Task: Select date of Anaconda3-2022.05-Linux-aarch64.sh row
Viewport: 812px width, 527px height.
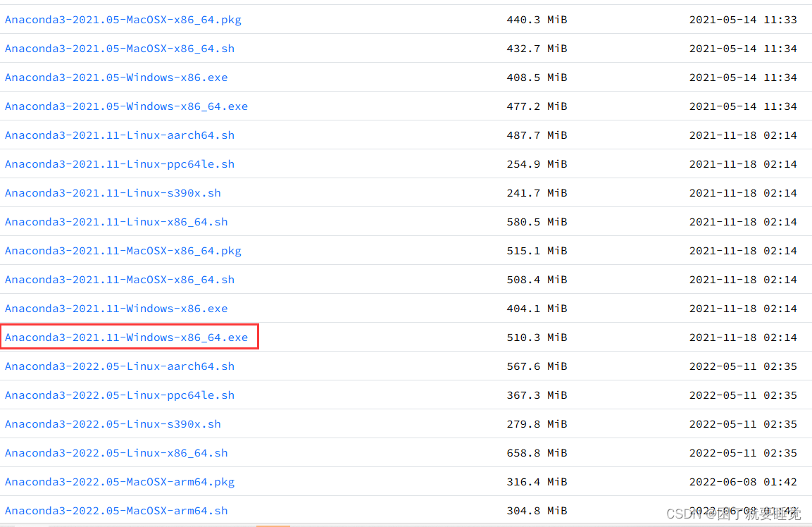Action: coord(743,366)
